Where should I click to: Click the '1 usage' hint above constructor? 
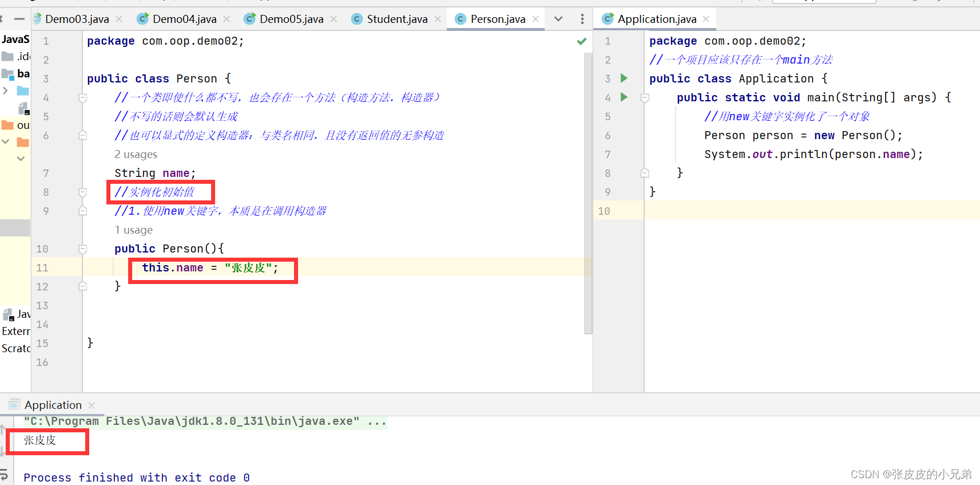point(133,230)
